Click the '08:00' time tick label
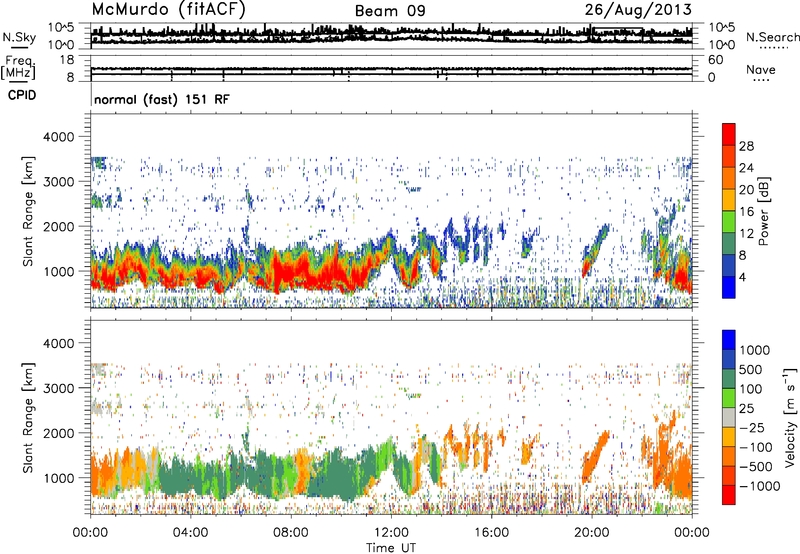 click(x=290, y=533)
